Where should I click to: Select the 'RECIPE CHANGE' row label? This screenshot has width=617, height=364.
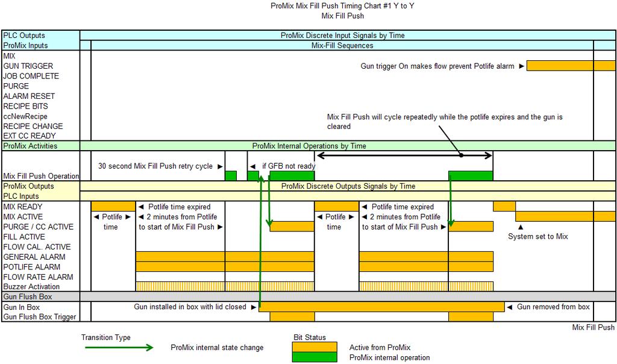(33, 127)
